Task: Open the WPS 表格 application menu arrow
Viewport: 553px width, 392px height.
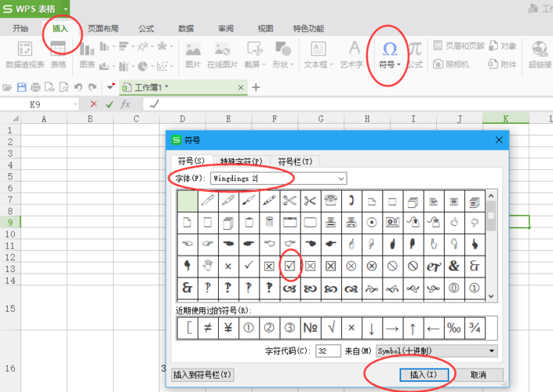Action: [66, 9]
